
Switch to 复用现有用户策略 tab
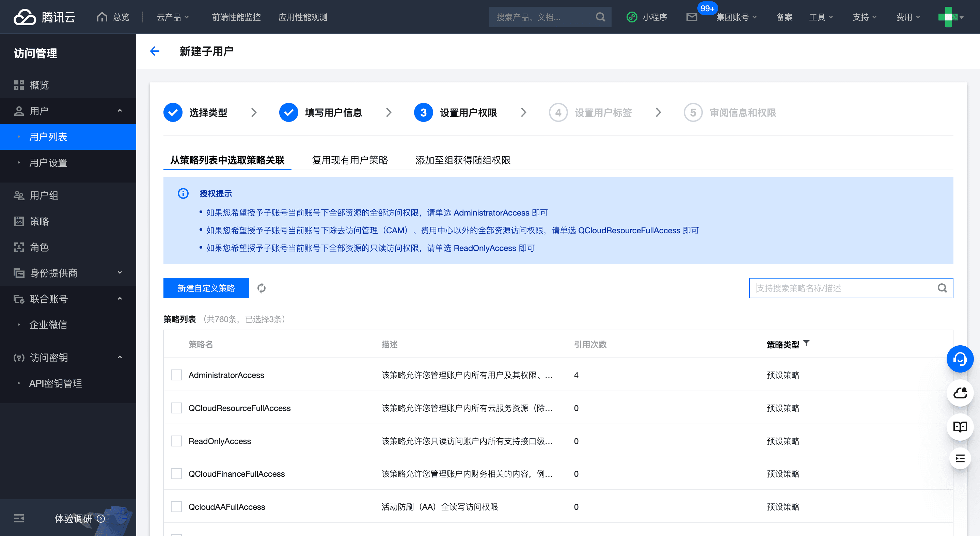(350, 160)
